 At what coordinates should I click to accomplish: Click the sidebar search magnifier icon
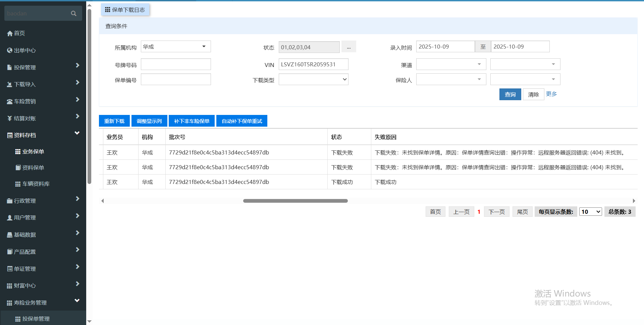point(74,13)
